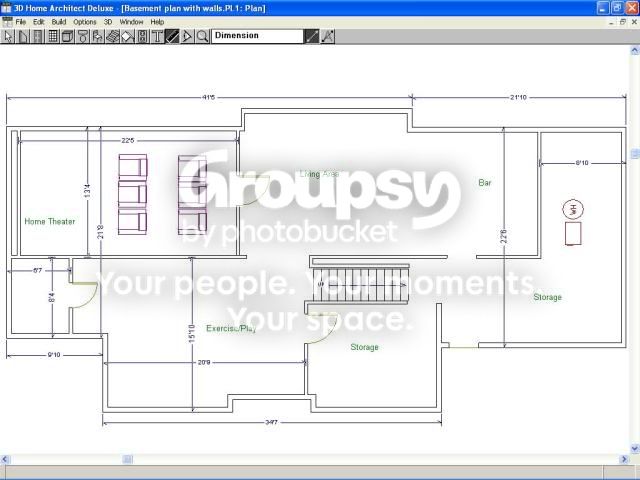Select the Electrical outlet tool
The image size is (640, 480).
[142, 37]
